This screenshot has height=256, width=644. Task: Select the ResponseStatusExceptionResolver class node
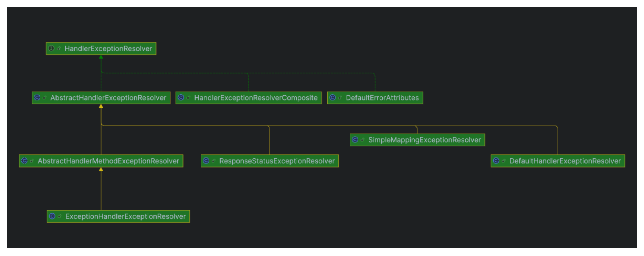277,161
